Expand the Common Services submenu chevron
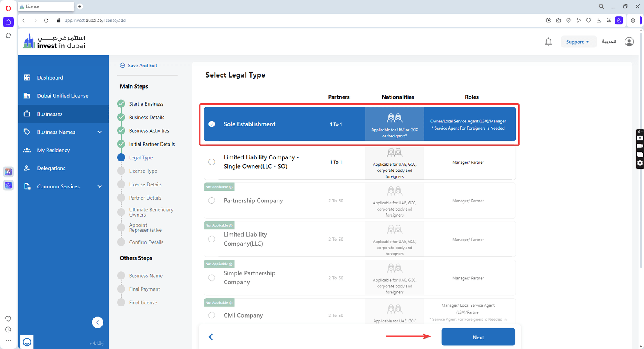 [x=99, y=186]
